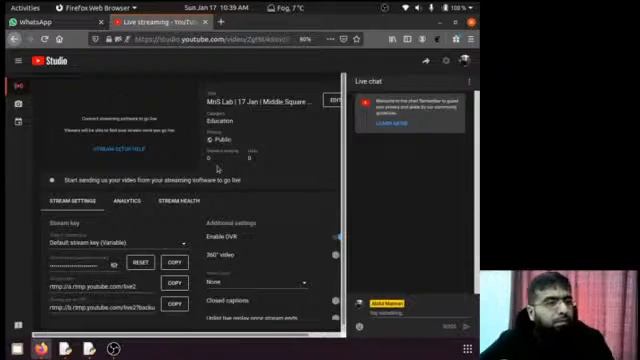Open Firefox page actions three-dot menu
Screen dimensions: 640x360
pos(330,39)
